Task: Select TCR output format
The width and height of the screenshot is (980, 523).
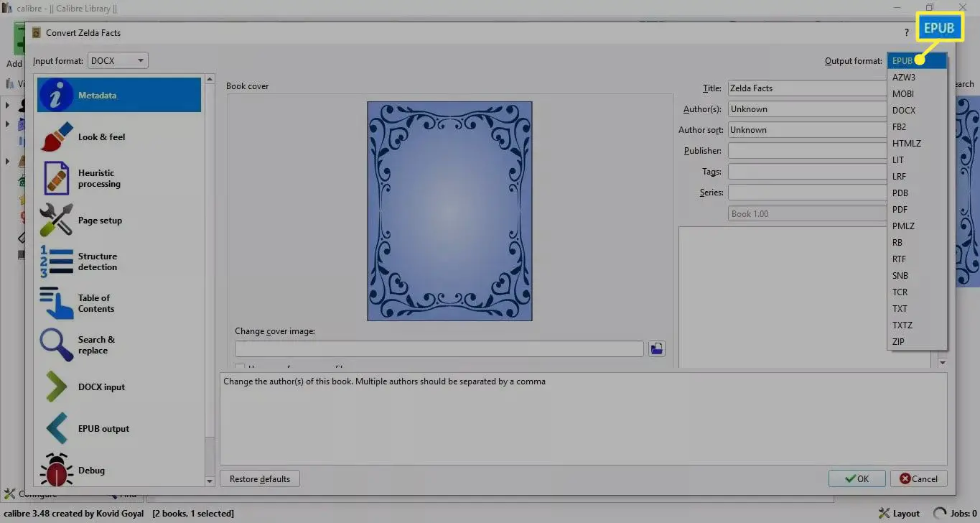Action: [x=917, y=292]
